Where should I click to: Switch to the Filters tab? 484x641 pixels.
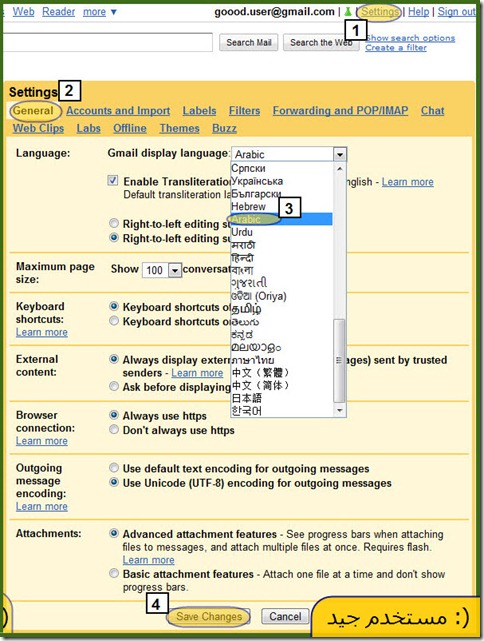click(244, 111)
